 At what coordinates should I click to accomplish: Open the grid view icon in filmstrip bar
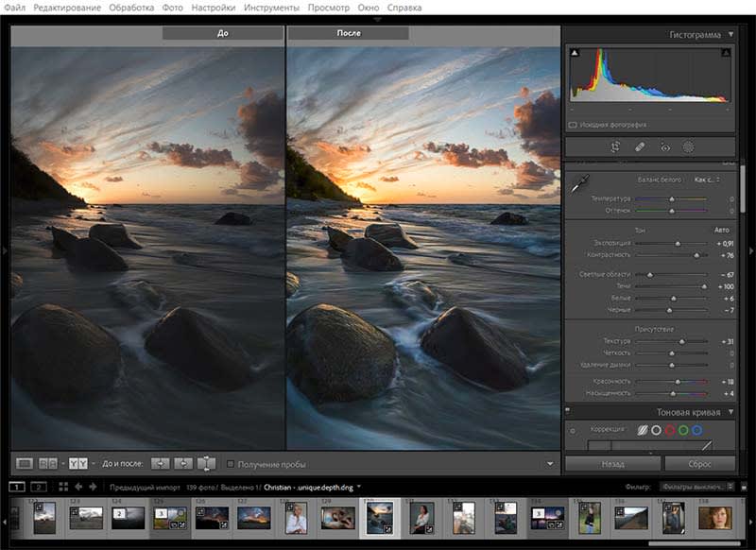coord(63,487)
